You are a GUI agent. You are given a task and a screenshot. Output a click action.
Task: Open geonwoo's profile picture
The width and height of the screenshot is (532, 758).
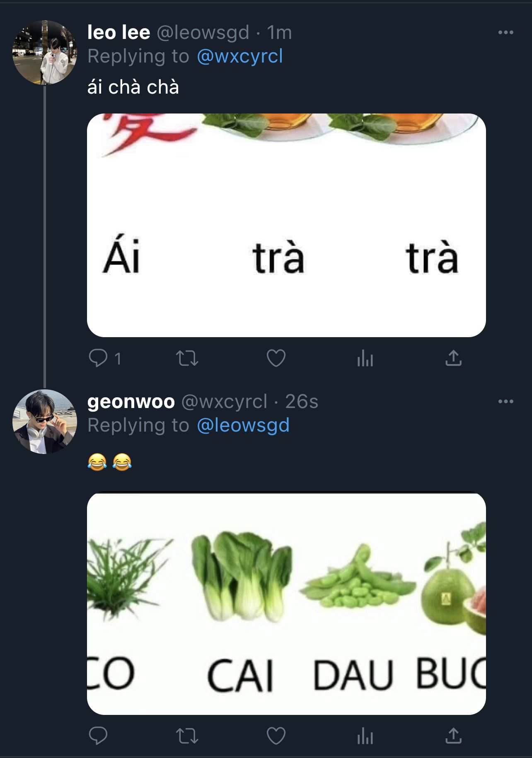click(45, 421)
